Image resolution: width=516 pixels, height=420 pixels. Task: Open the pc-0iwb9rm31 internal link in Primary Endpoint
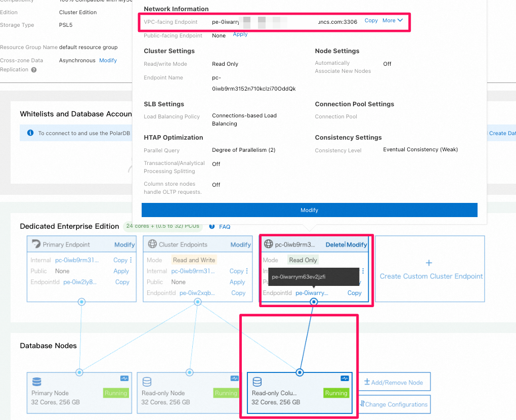pyautogui.click(x=77, y=260)
